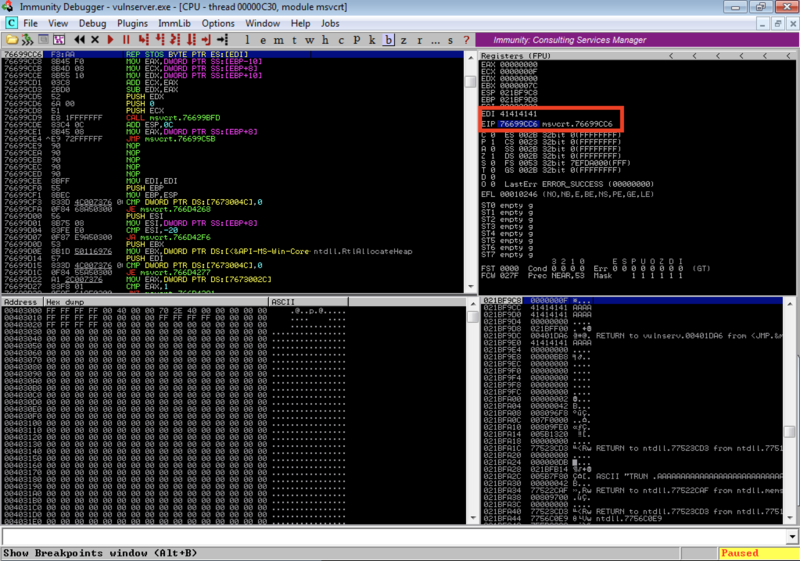Click the command input field at bottom
800x561 pixels.
393,537
